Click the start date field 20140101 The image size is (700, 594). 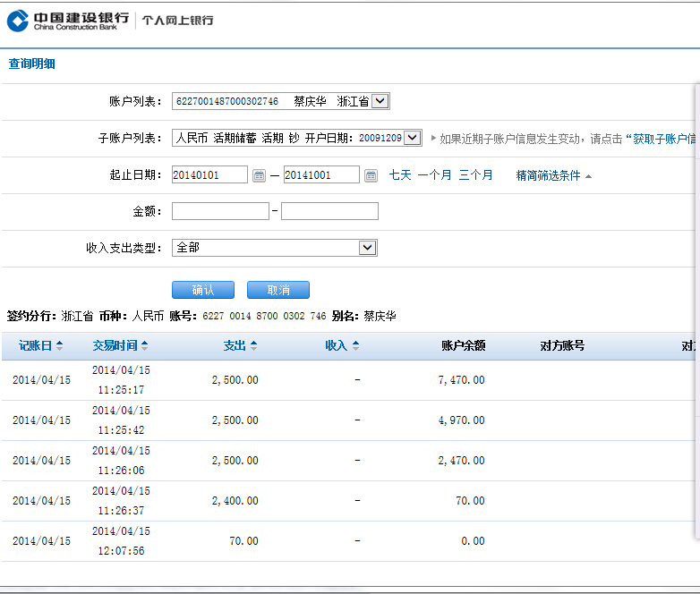(209, 175)
